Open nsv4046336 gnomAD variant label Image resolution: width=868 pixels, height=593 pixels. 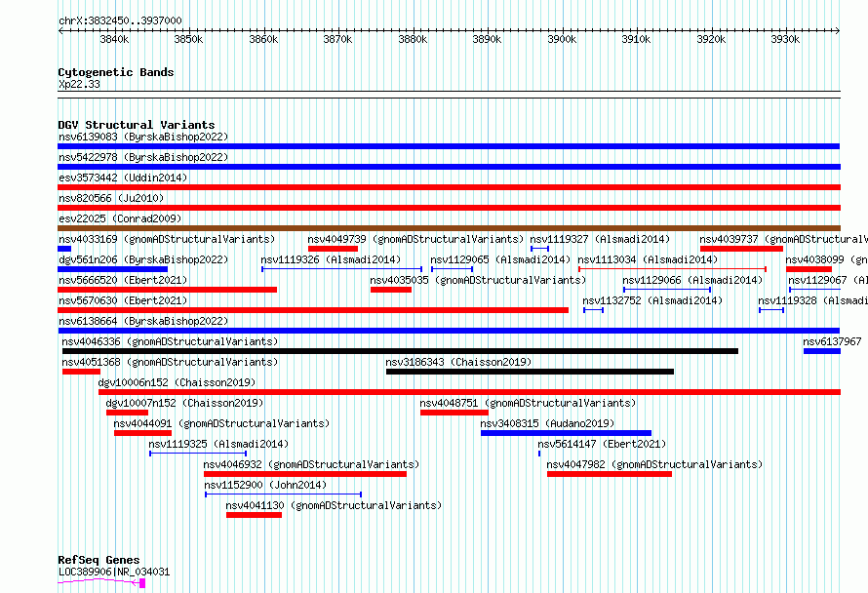click(170, 341)
